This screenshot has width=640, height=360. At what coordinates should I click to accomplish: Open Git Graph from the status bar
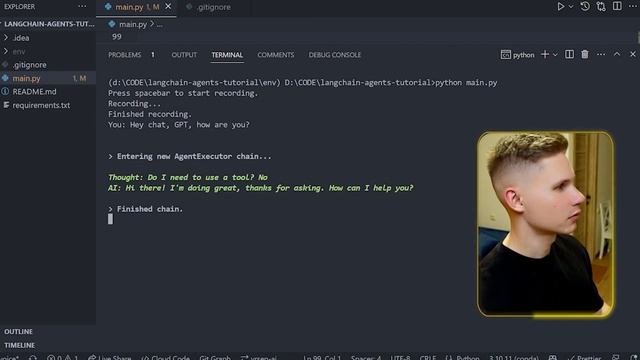coord(215,358)
